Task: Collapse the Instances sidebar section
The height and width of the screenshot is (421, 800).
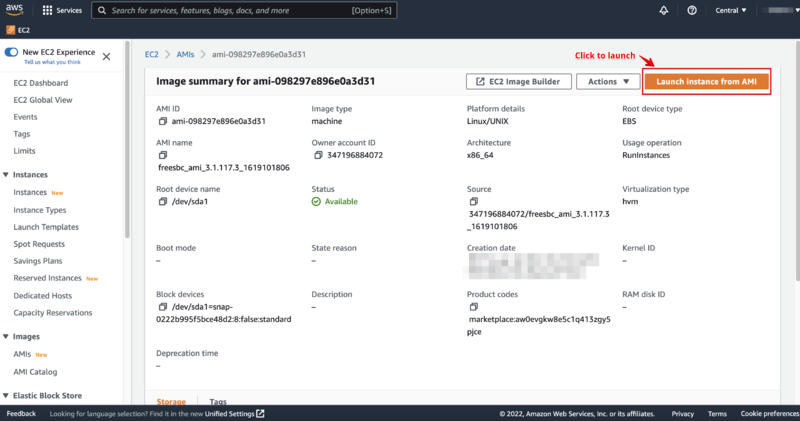Action: click(x=6, y=175)
